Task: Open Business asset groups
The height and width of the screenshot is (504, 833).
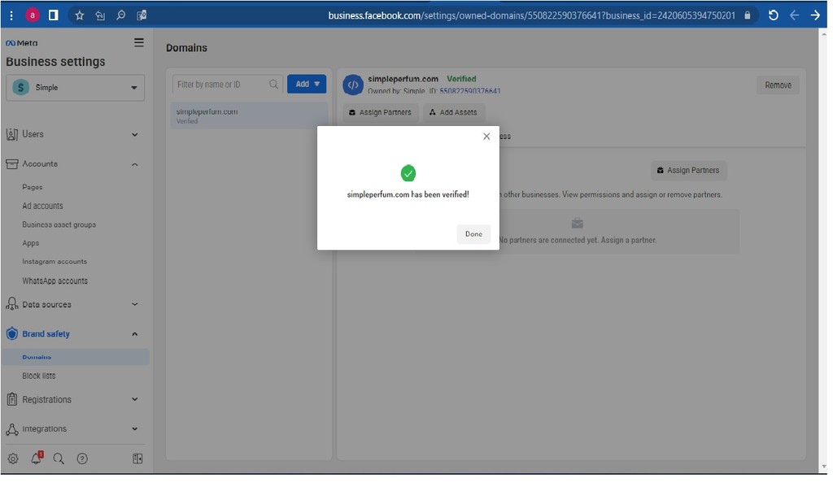Action: pyautogui.click(x=59, y=226)
